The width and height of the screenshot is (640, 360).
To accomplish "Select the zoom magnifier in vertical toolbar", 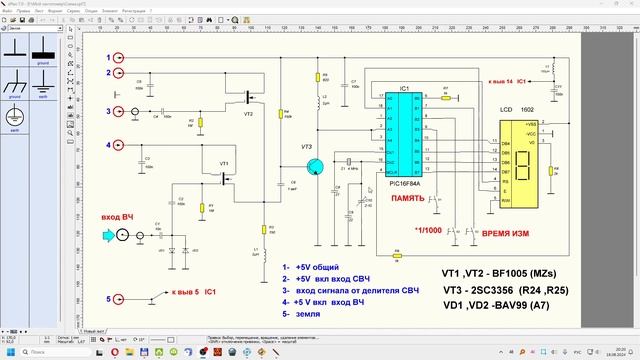I will point(70,133).
